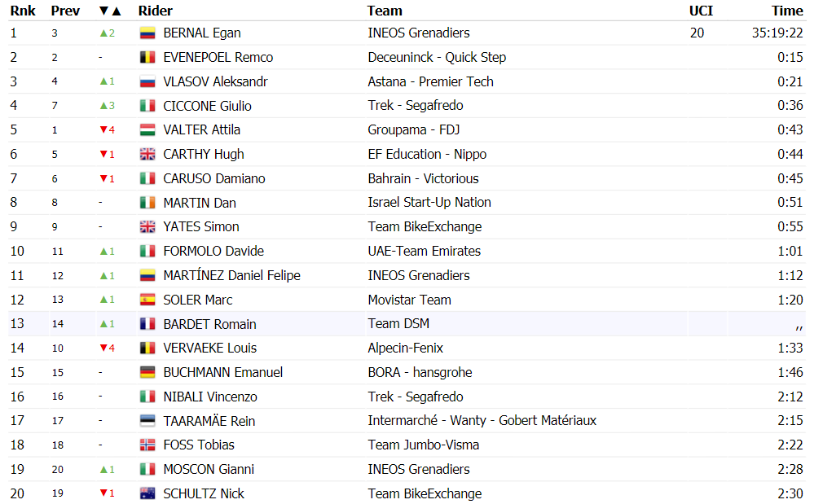Click the German flag beside BUCHMANN Emanuel
This screenshot has height=504, width=814.
point(147,372)
